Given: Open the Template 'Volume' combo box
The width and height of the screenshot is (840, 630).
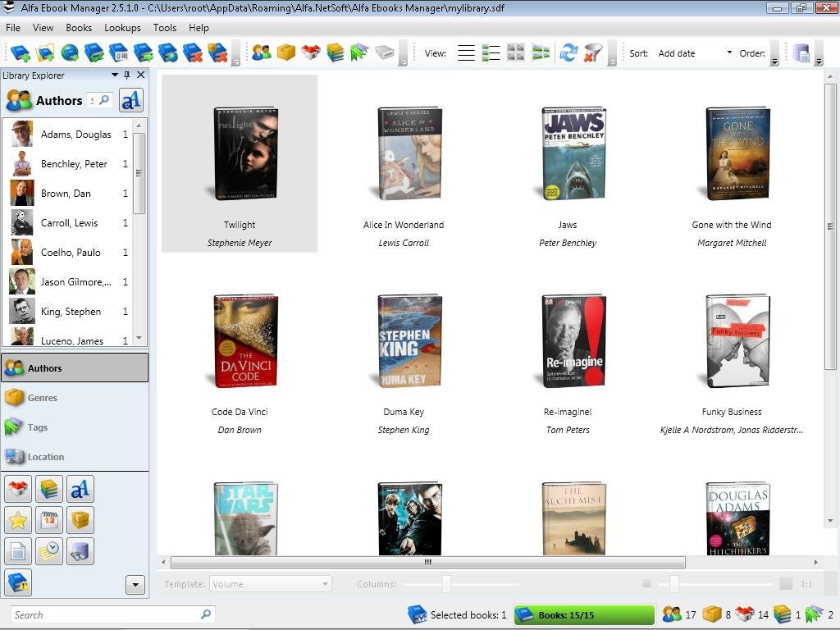Looking at the screenshot, I should (x=271, y=584).
